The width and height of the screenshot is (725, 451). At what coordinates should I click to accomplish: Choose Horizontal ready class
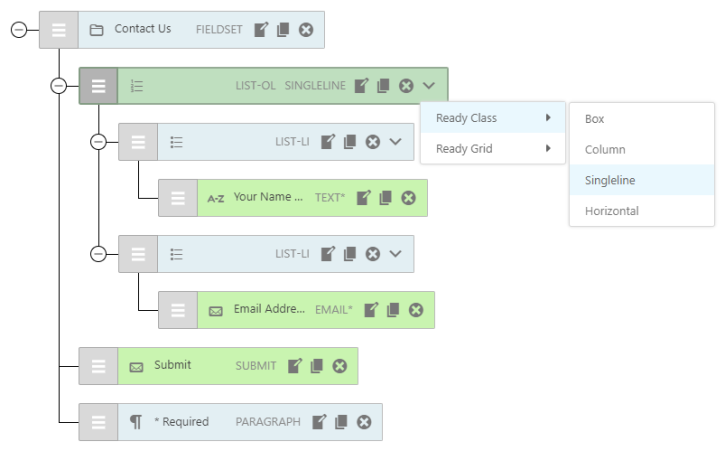pos(611,211)
